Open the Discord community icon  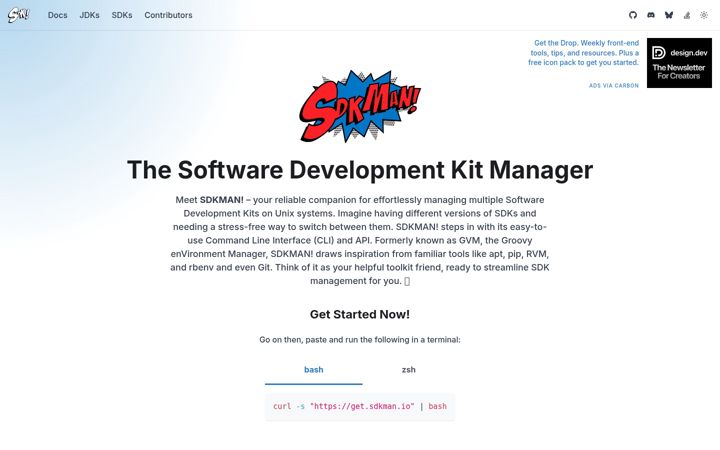(x=651, y=15)
